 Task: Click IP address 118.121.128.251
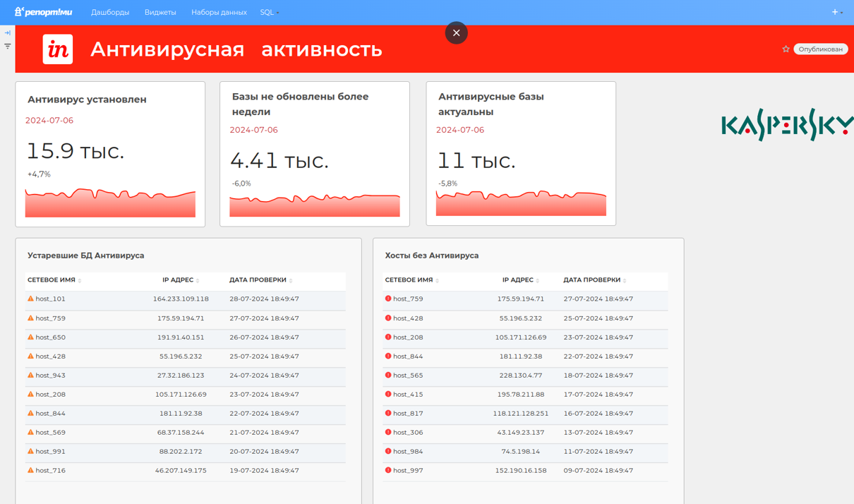(x=520, y=414)
